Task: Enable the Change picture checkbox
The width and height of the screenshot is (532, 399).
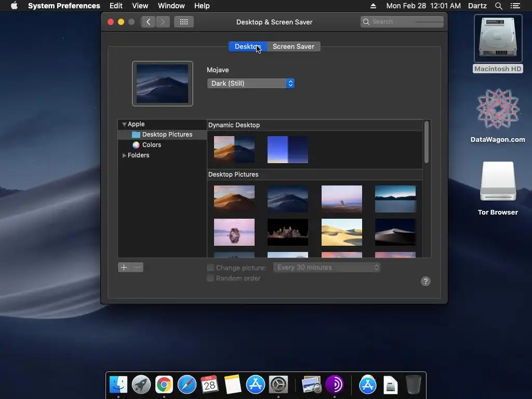Action: pyautogui.click(x=210, y=268)
